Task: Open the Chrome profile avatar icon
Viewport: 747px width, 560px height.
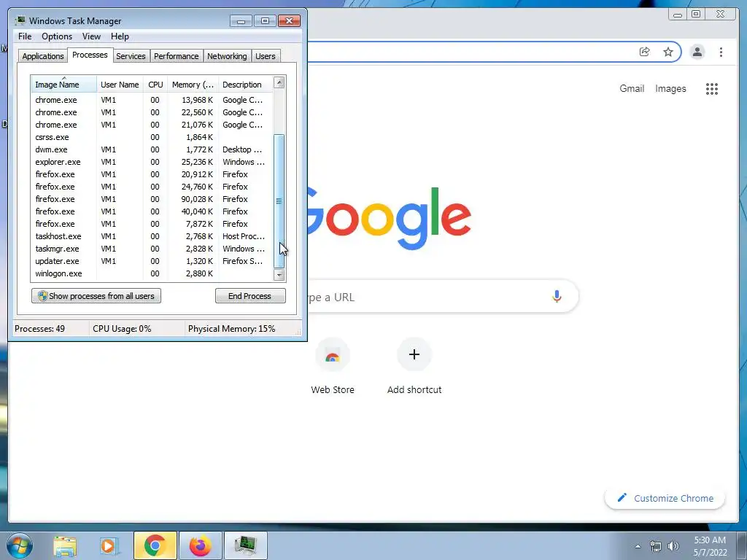Action: [697, 52]
